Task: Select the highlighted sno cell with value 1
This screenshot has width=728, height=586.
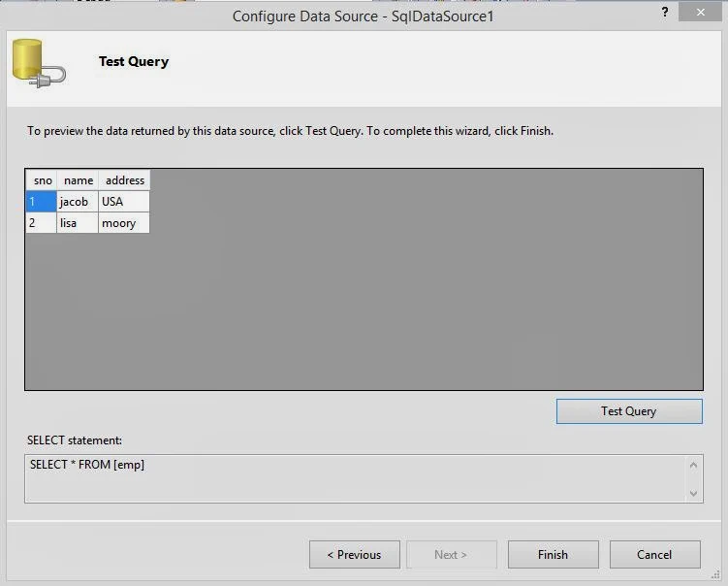Action: (x=42, y=202)
